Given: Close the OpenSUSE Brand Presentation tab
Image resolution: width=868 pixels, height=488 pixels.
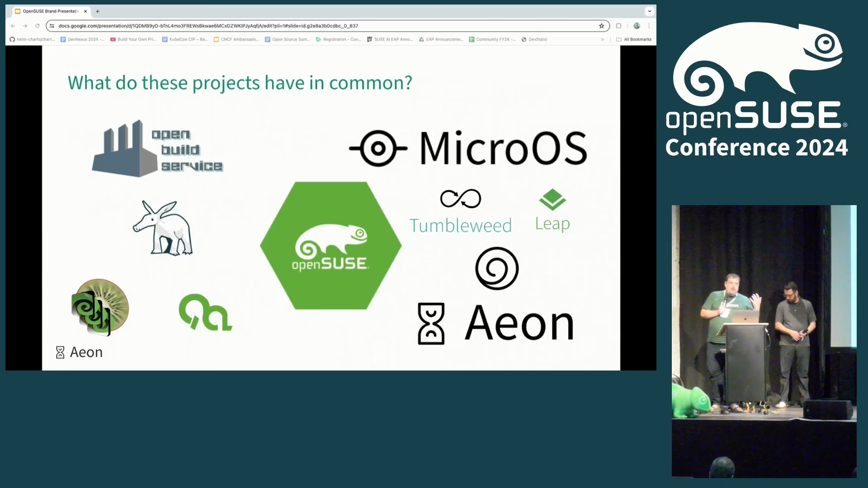Looking at the screenshot, I should click(x=85, y=11).
